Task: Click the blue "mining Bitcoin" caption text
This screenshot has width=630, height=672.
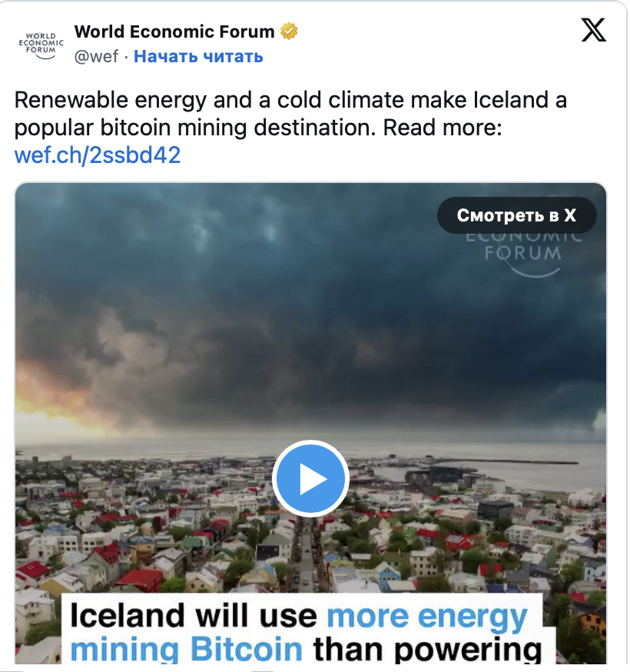Action: (x=186, y=650)
